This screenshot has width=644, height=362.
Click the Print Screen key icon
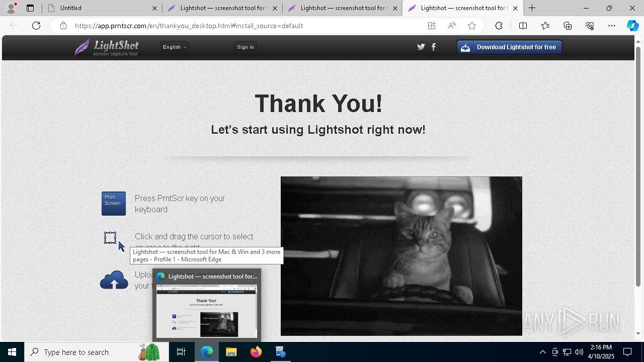click(x=114, y=204)
